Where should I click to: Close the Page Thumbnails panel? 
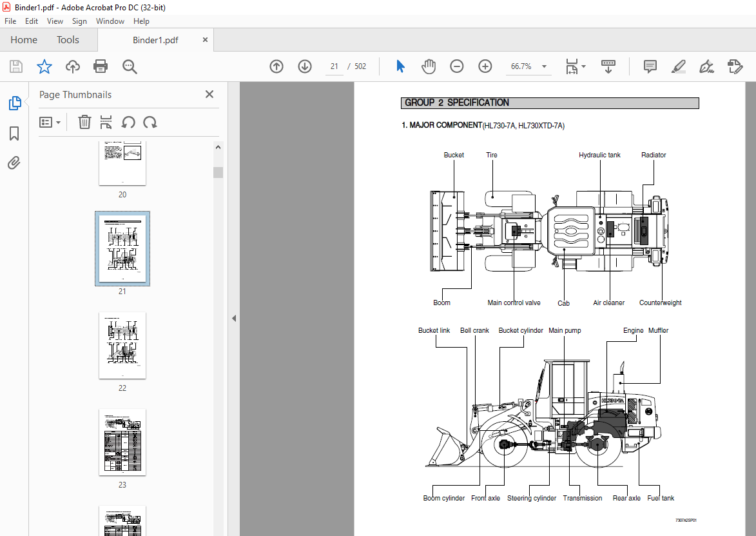tap(209, 94)
